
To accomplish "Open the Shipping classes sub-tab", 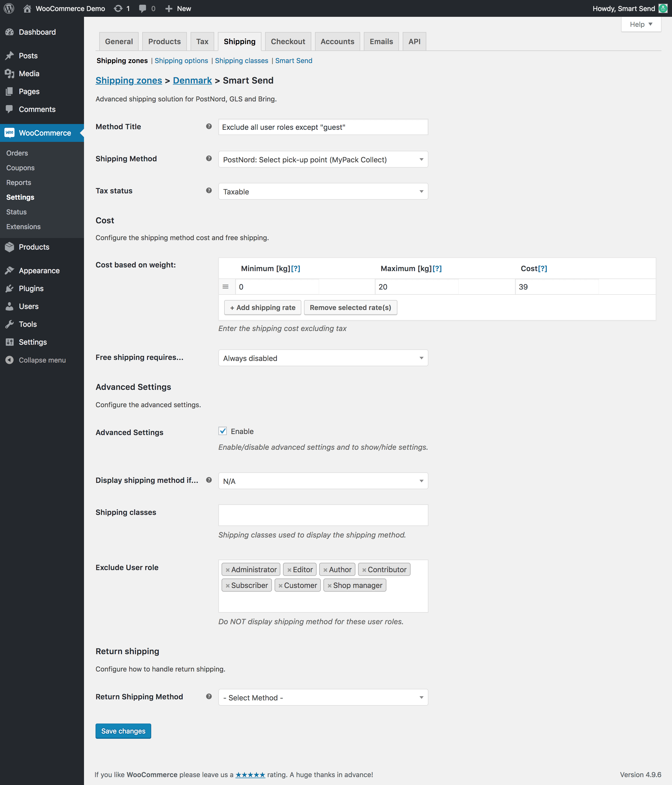I will pos(241,61).
